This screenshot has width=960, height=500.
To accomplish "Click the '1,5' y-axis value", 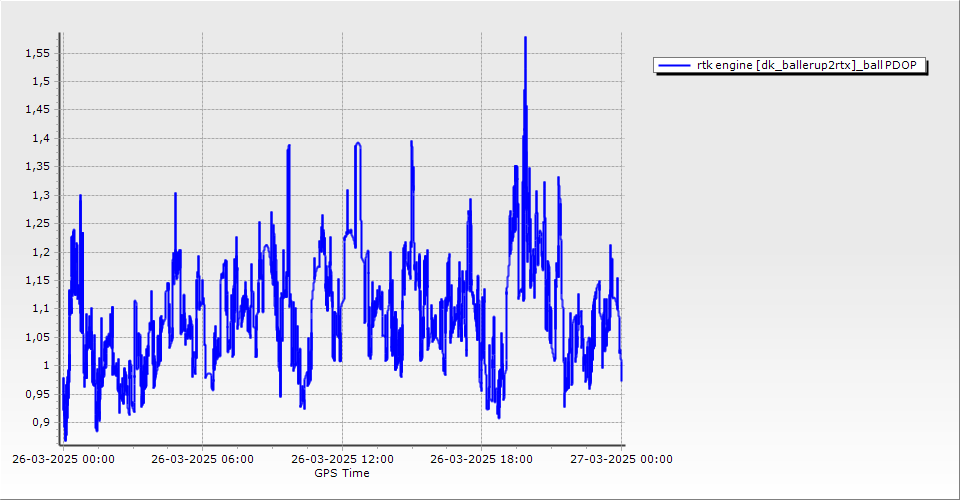I will [x=40, y=81].
